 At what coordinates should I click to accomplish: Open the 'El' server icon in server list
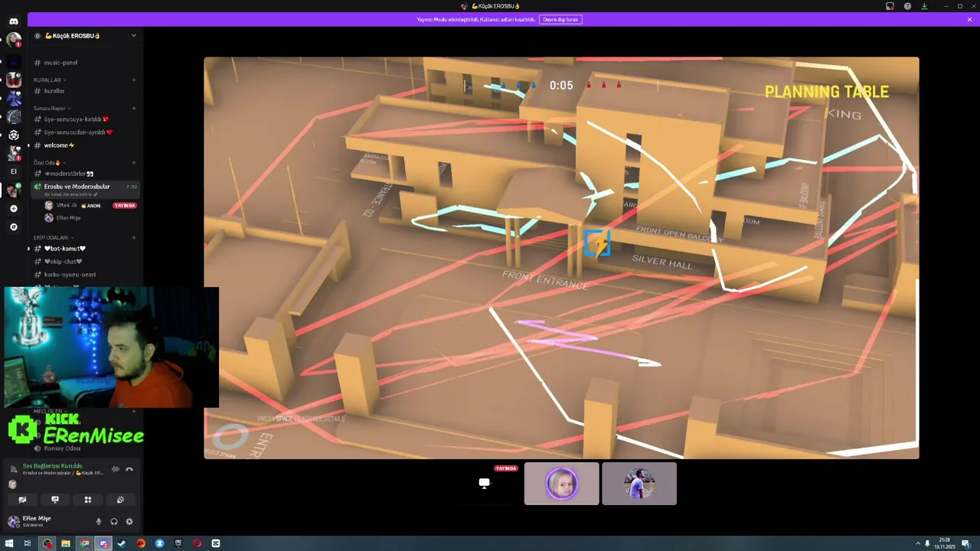[x=13, y=171]
